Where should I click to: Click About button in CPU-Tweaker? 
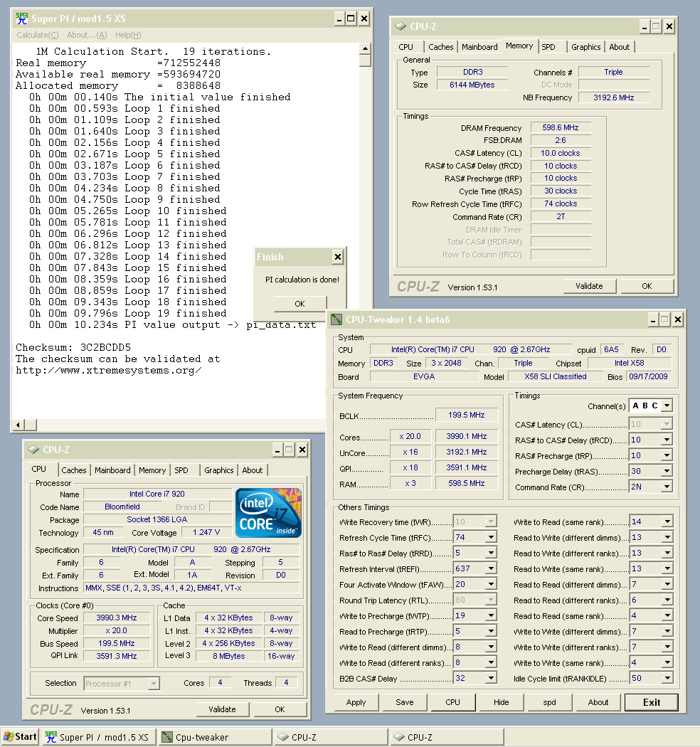(598, 701)
